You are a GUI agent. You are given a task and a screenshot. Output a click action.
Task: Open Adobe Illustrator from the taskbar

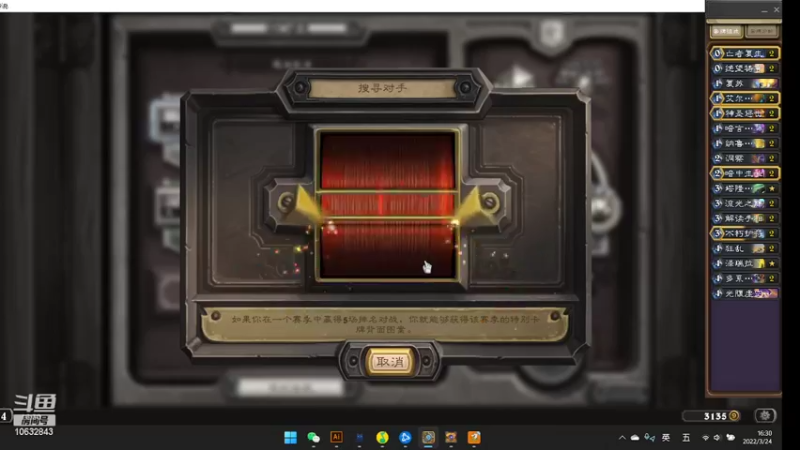(x=336, y=437)
